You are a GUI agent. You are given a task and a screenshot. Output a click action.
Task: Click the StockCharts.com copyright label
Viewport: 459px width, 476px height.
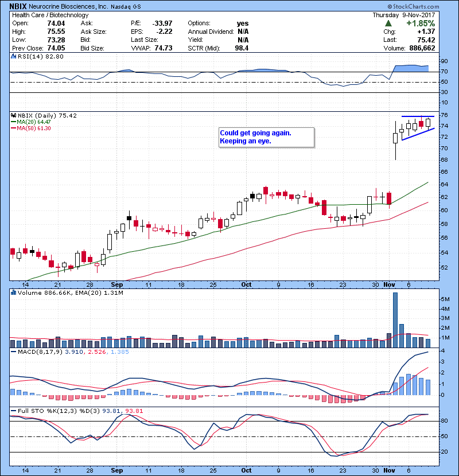point(414,6)
